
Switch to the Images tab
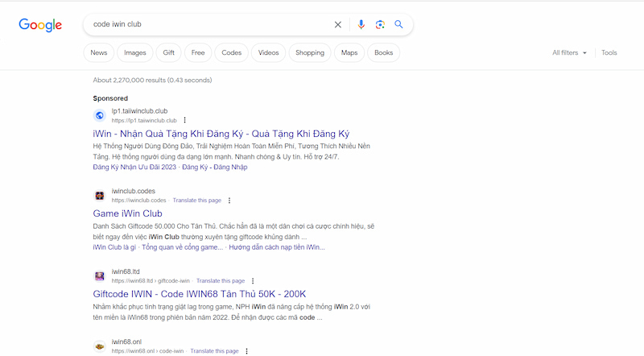[x=135, y=53]
